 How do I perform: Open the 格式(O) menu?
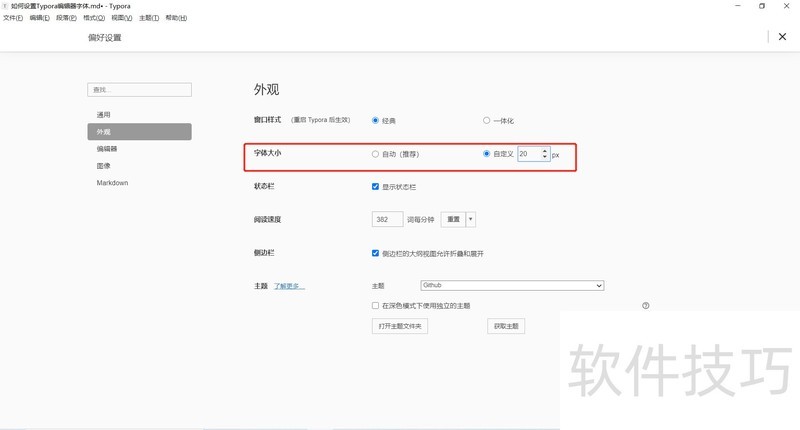[x=94, y=18]
